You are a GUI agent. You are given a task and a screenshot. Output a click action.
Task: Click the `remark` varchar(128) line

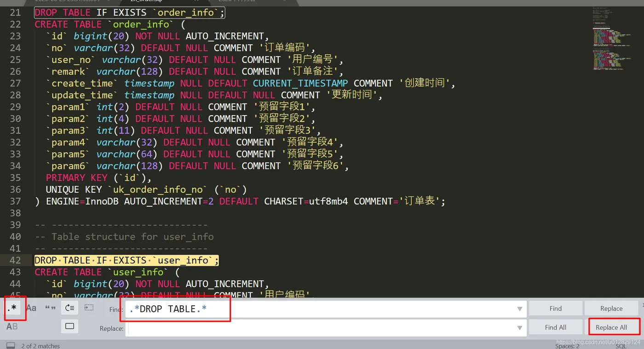(195, 72)
